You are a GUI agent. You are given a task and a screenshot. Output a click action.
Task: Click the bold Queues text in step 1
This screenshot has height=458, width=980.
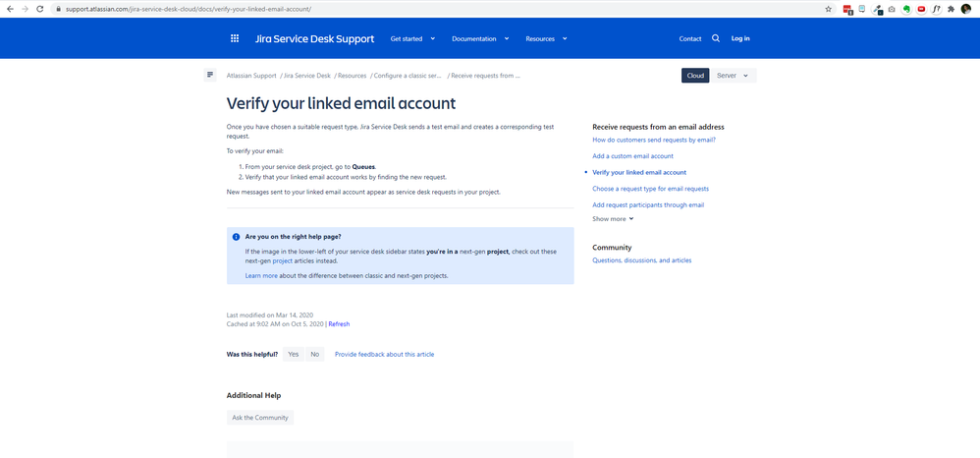click(x=363, y=167)
